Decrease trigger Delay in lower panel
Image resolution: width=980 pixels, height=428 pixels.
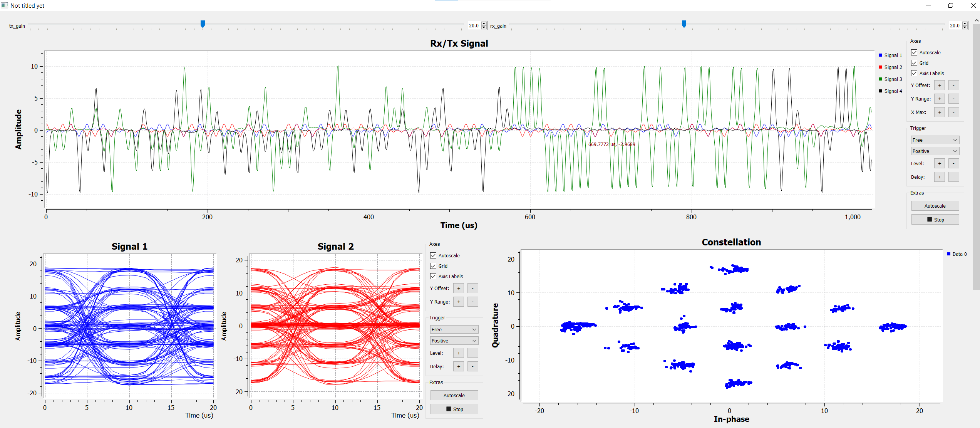pyautogui.click(x=472, y=366)
